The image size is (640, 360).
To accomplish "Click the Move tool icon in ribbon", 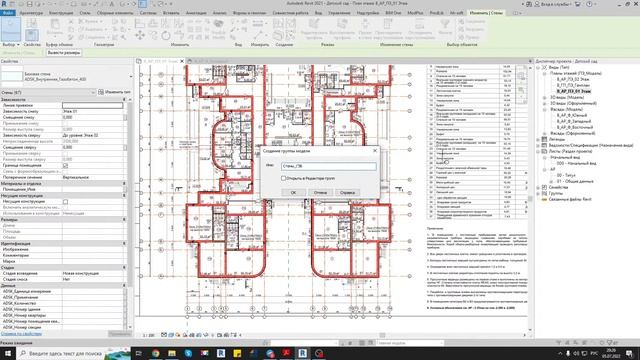I will 140,36.
